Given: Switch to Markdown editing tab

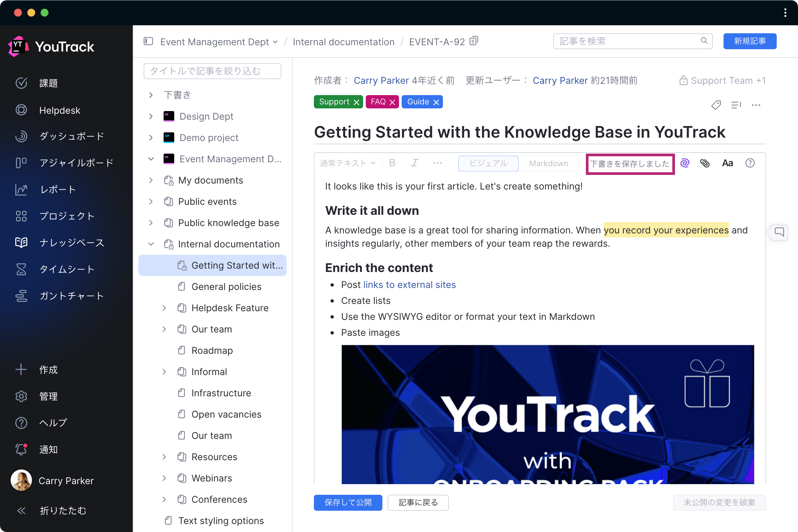Looking at the screenshot, I should [x=547, y=163].
